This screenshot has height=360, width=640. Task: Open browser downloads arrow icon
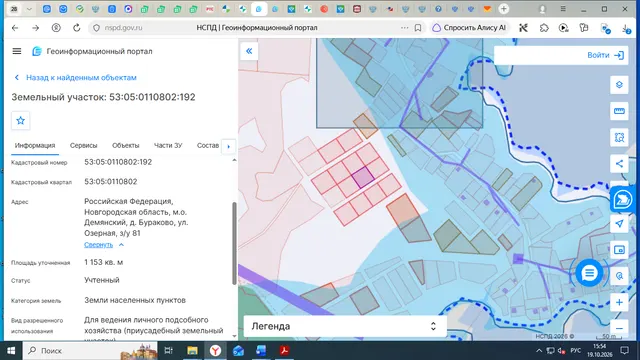626,28
